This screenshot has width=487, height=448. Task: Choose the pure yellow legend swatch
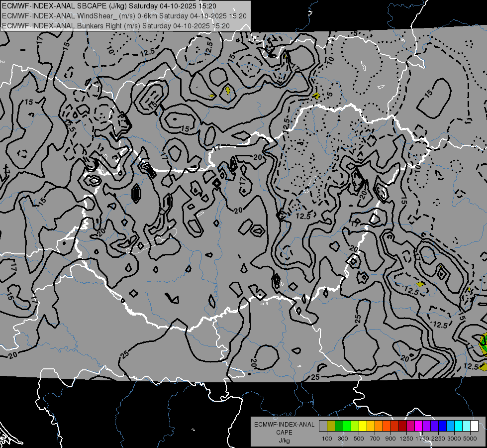363,426
